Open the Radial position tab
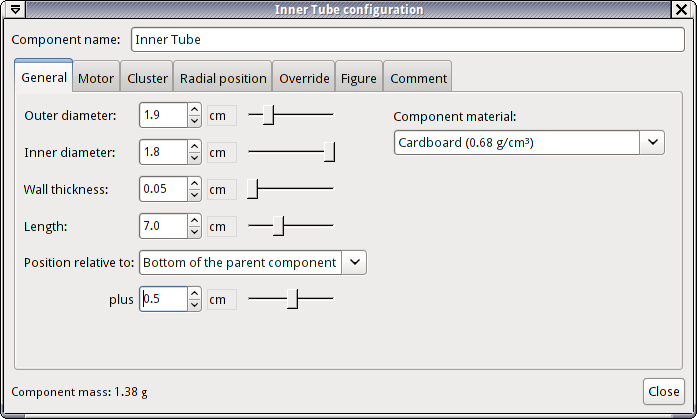697x419 pixels. pyautogui.click(x=223, y=78)
